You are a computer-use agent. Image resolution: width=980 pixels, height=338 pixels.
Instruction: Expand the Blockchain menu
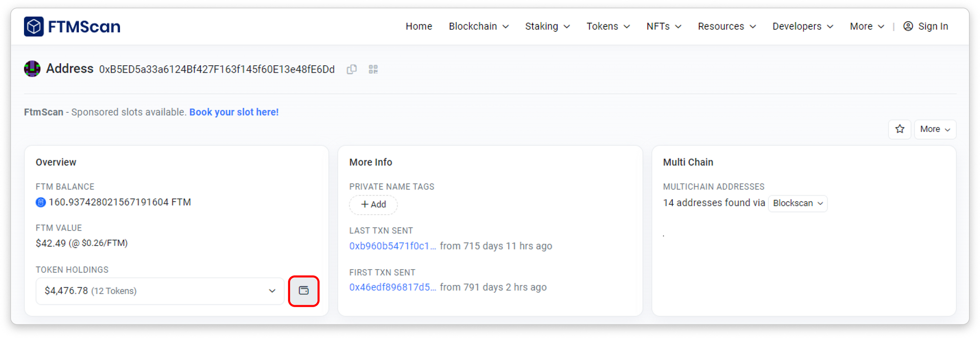pyautogui.click(x=478, y=26)
